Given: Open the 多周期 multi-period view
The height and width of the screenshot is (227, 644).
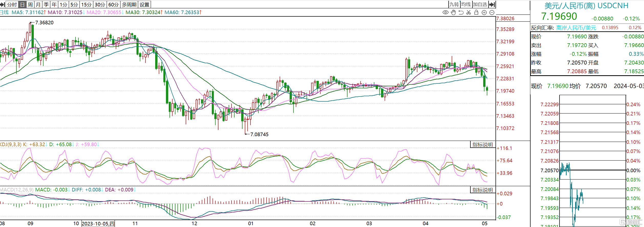Looking at the screenshot, I should click(129, 5).
